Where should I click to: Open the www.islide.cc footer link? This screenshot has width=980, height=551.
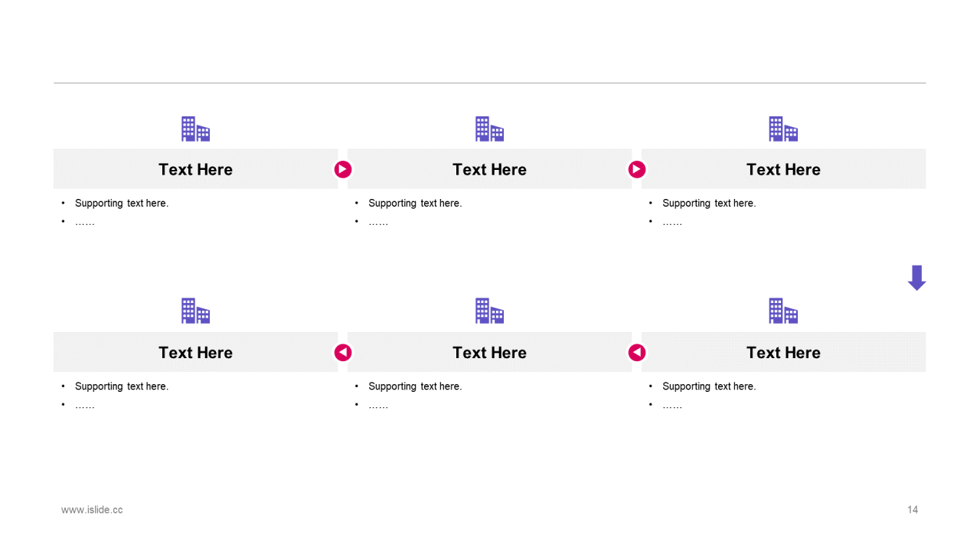(92, 510)
